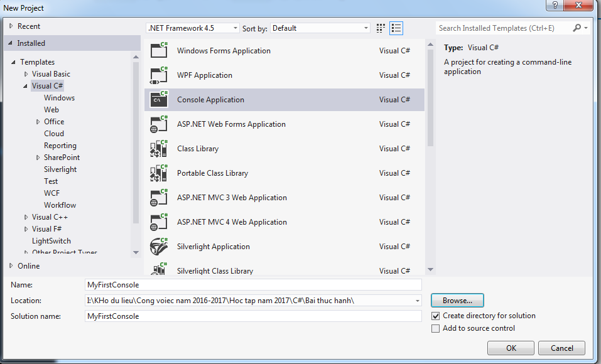Click the Solution name input field
The height and width of the screenshot is (364, 601).
point(253,316)
